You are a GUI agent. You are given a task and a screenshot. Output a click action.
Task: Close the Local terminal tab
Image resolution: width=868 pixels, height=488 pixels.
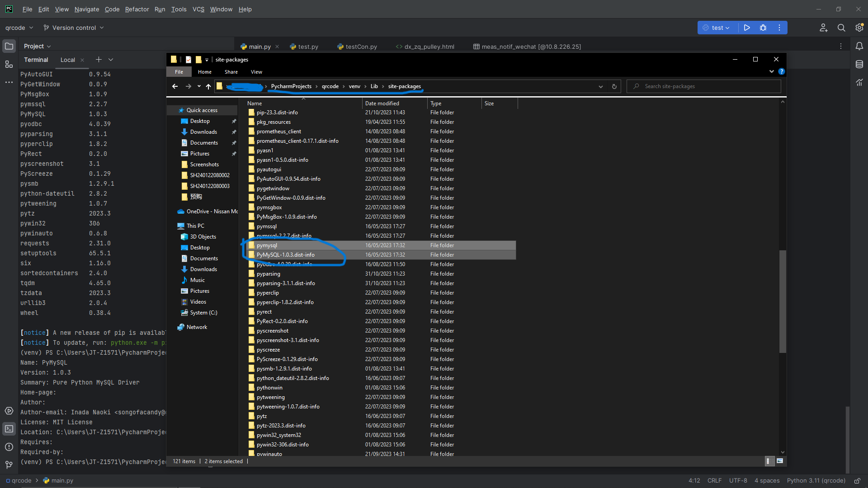tap(82, 60)
